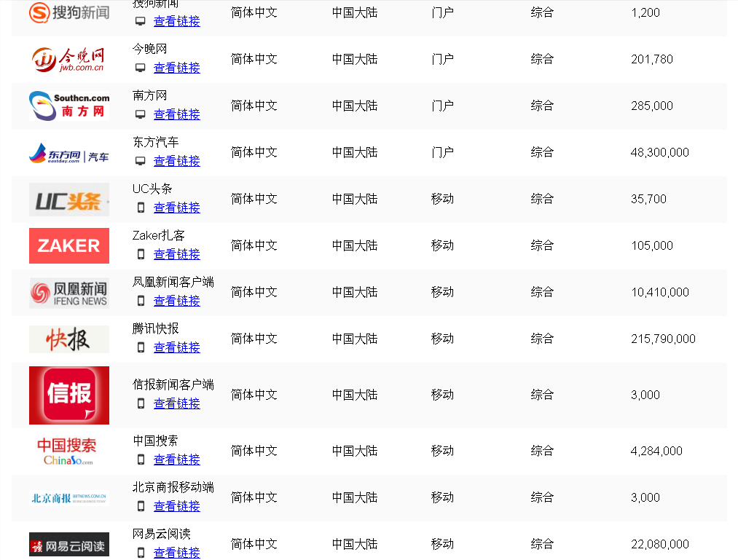Open 查看链接 link under 今晚网
Viewport: 738px width, 560px height.
tap(177, 68)
